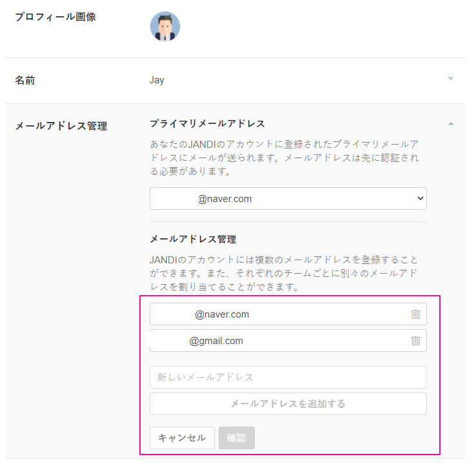Open the primary email address dropdown
The width and height of the screenshot is (476, 468).
(288, 199)
